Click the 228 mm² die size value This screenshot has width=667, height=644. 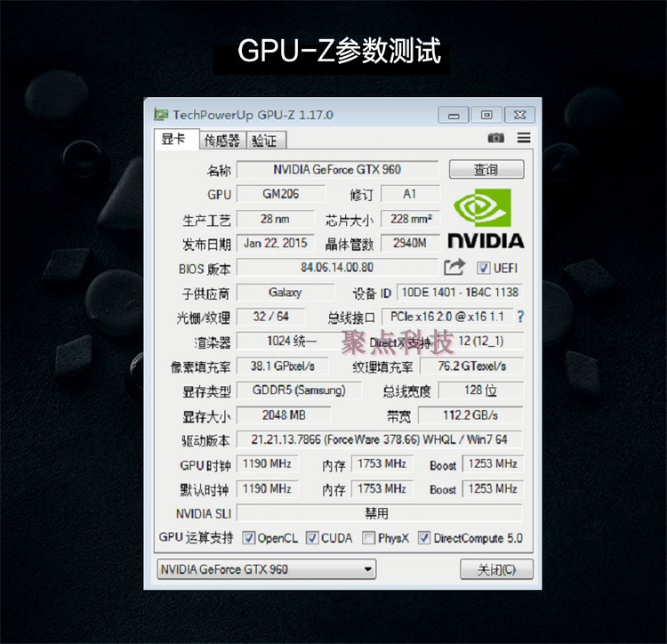click(410, 219)
